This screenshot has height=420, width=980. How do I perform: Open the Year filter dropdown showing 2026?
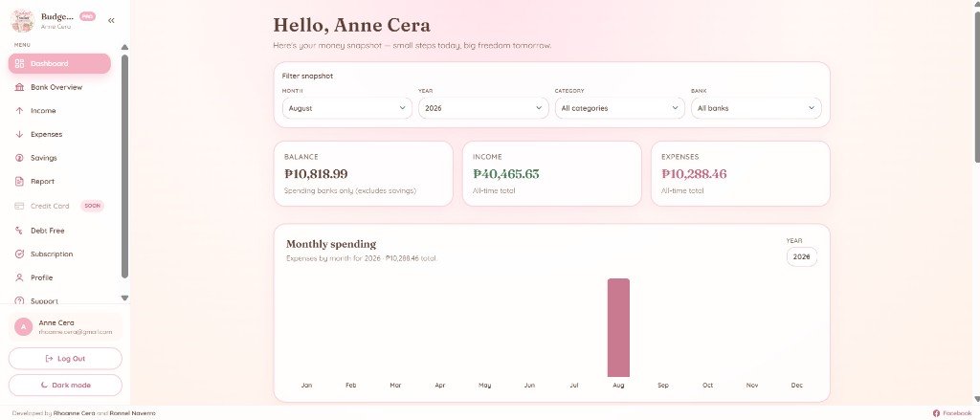click(483, 108)
